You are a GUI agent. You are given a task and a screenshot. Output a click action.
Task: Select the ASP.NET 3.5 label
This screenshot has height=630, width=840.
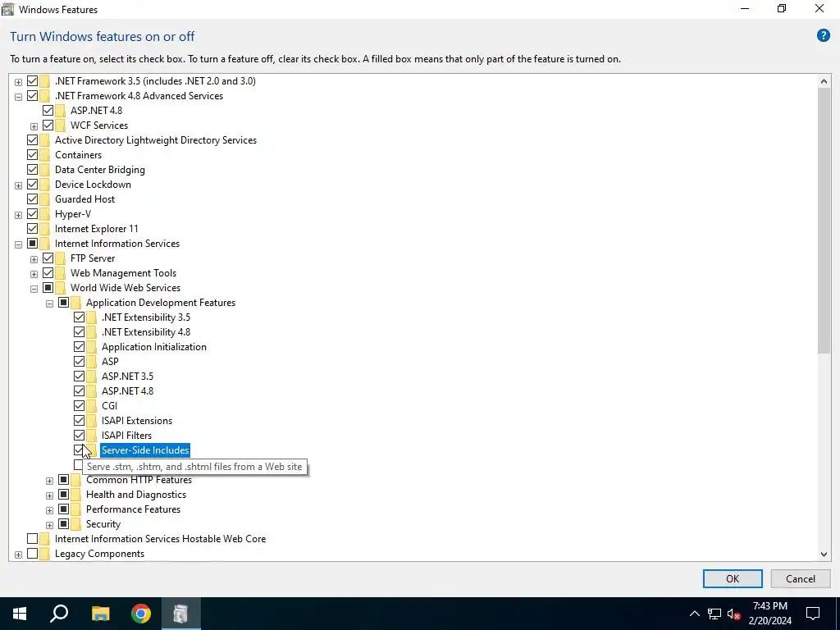(127, 376)
